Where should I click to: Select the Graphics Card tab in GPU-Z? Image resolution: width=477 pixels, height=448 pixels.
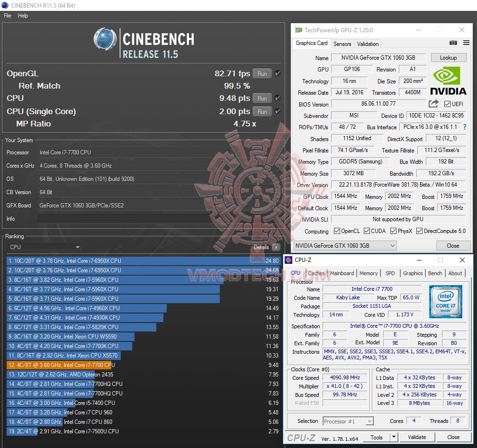[x=312, y=43]
